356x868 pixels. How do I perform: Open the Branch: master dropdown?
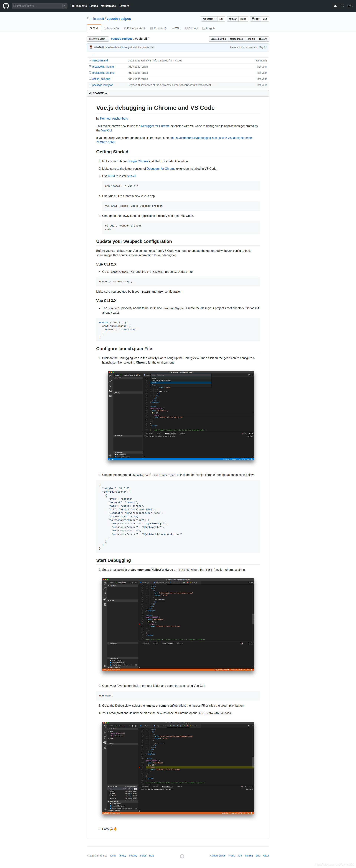[x=98, y=39]
